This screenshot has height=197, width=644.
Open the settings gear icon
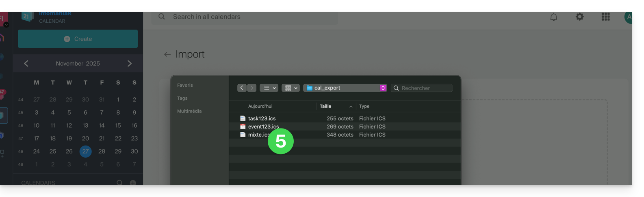click(x=579, y=17)
